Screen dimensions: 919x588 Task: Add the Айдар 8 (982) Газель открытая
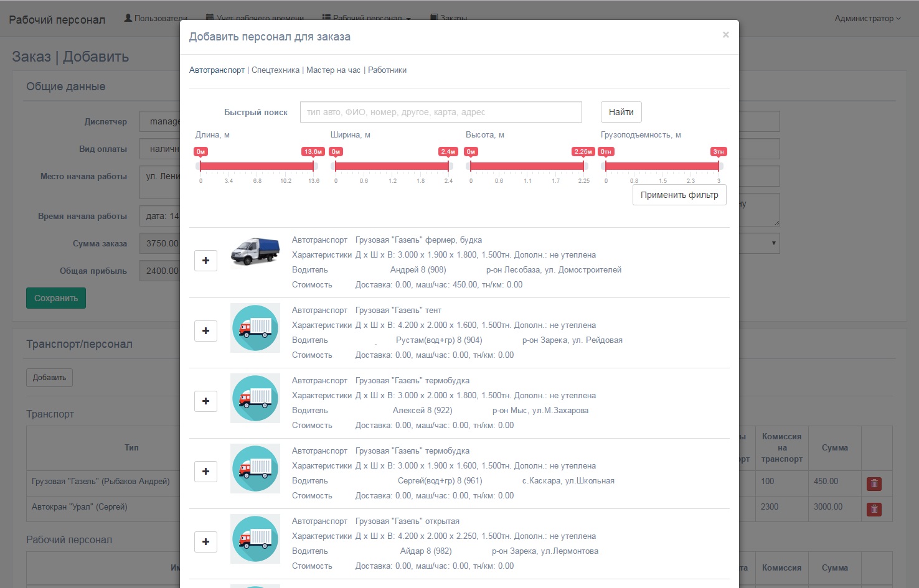click(x=205, y=542)
